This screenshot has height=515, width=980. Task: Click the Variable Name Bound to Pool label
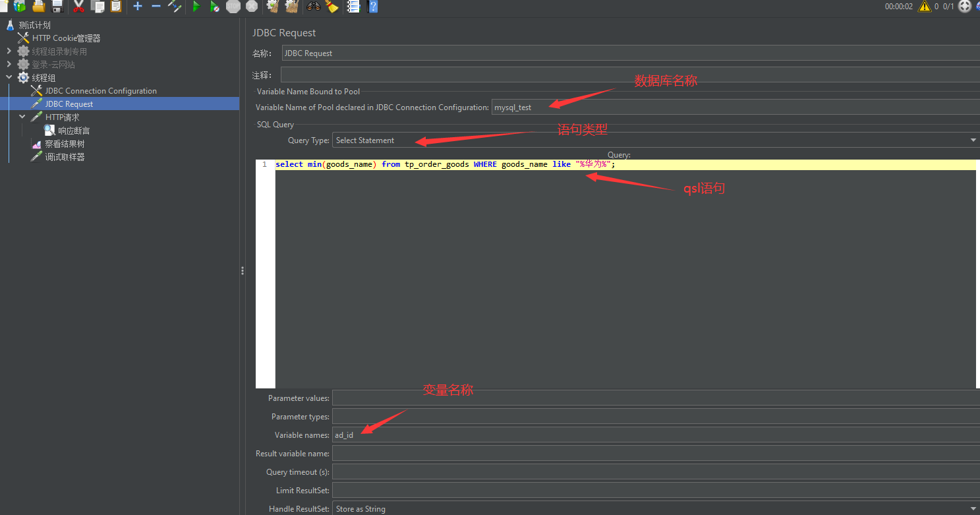tap(308, 92)
